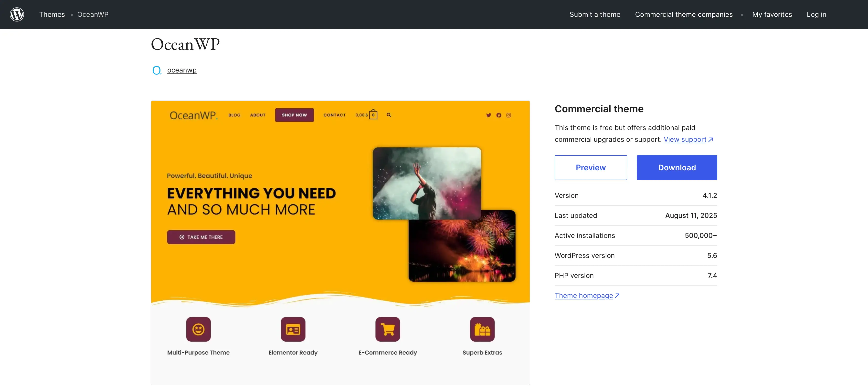Screen dimensions: 868x388
Task: Download the OceanWP theme
Action: 677,167
